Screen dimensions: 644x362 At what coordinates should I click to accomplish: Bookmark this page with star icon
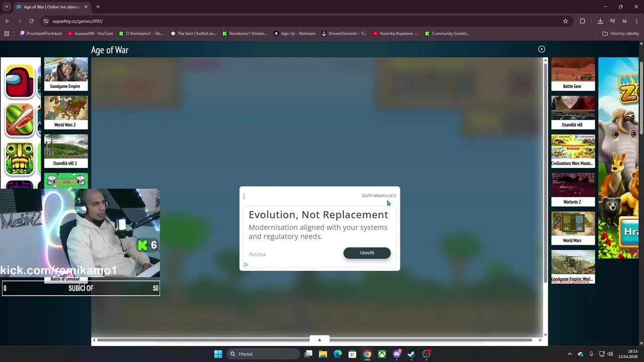point(566,21)
